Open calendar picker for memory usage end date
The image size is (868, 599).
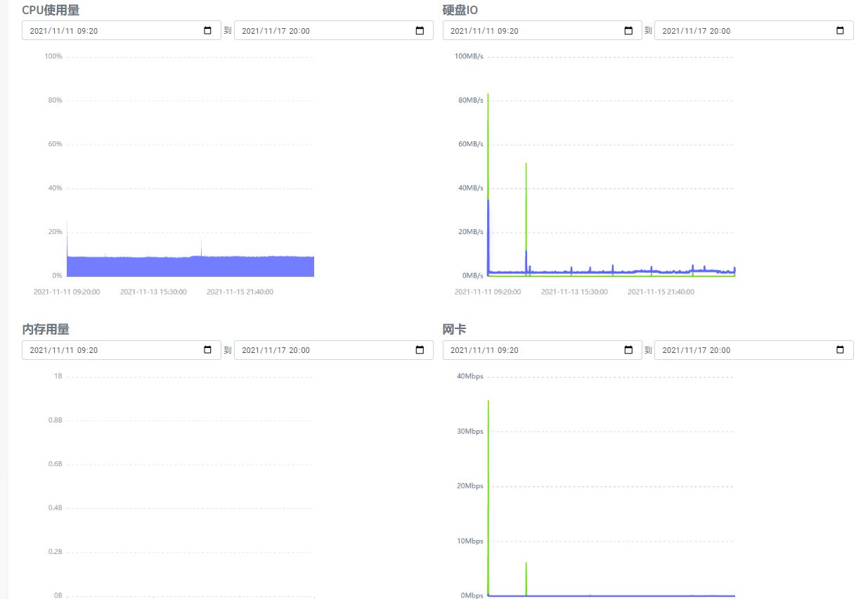tap(420, 350)
